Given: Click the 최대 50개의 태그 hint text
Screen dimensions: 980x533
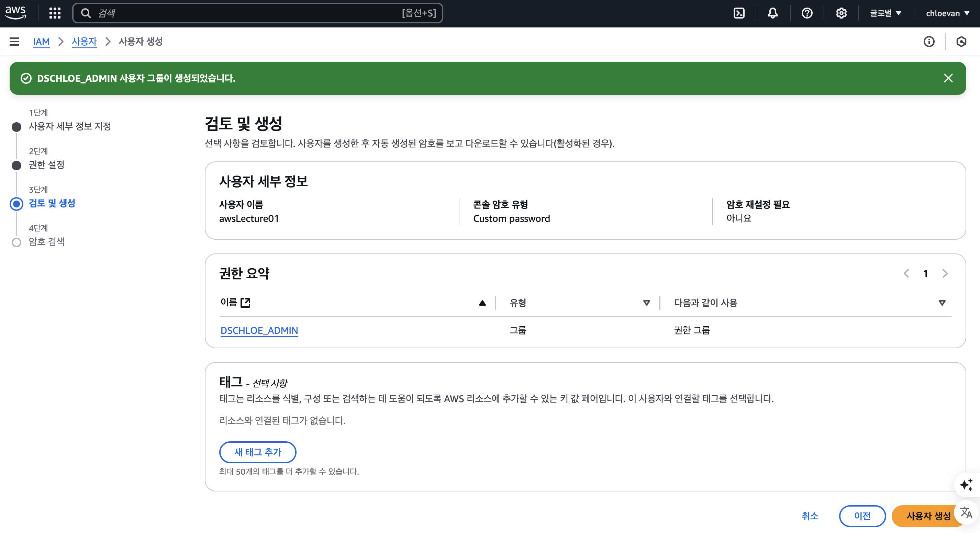Looking at the screenshot, I should click(x=289, y=472).
